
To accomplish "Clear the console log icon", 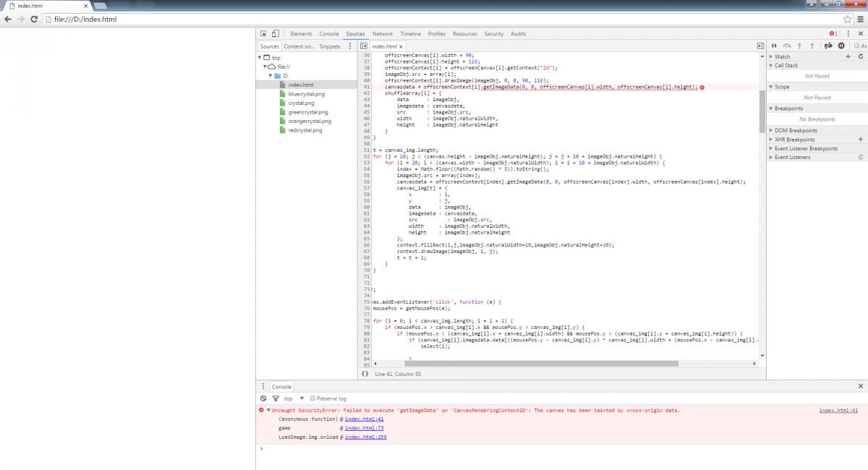I will point(263,398).
